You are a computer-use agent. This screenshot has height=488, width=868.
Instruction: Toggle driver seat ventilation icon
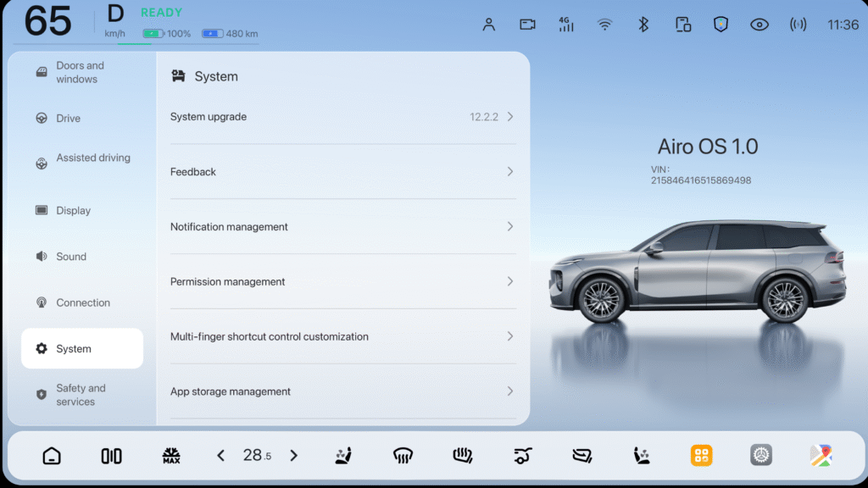(343, 455)
